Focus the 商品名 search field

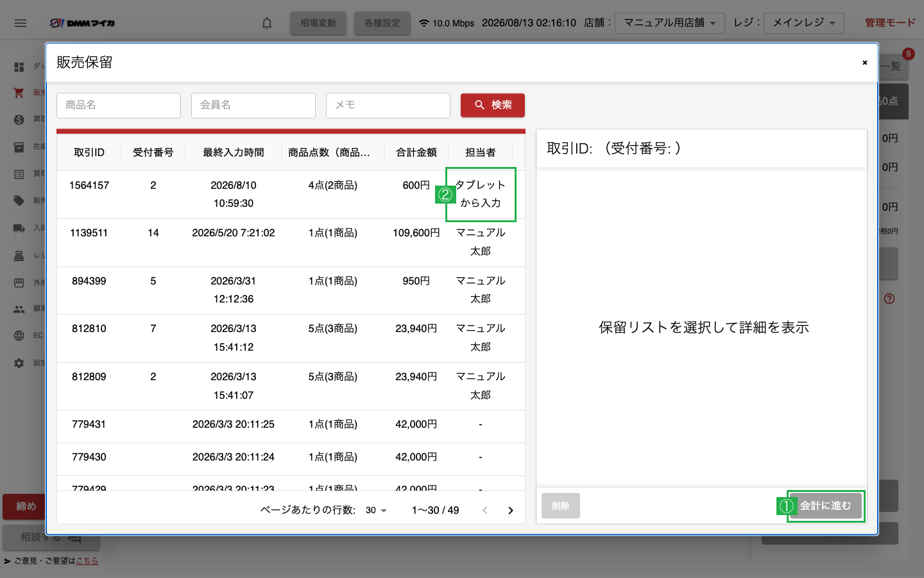point(119,105)
